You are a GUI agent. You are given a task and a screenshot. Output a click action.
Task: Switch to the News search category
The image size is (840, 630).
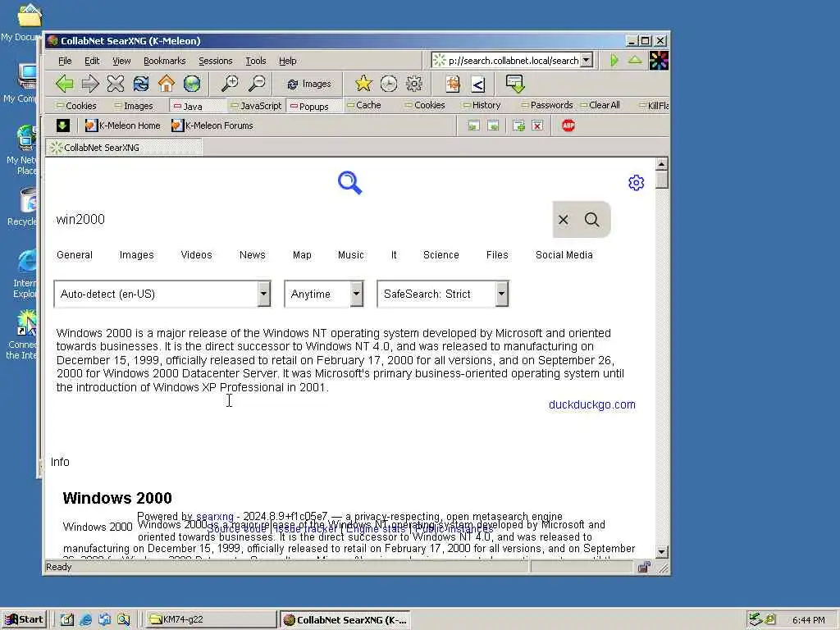point(253,255)
